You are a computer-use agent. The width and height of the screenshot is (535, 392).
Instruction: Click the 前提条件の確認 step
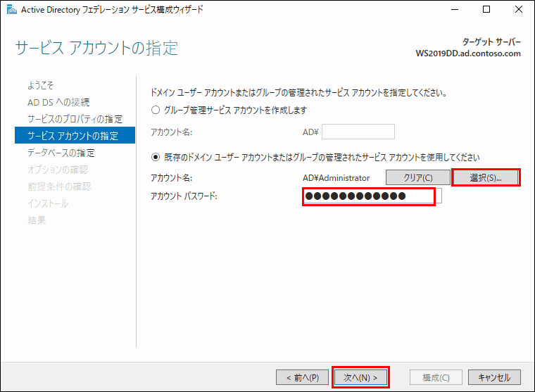[x=59, y=186]
